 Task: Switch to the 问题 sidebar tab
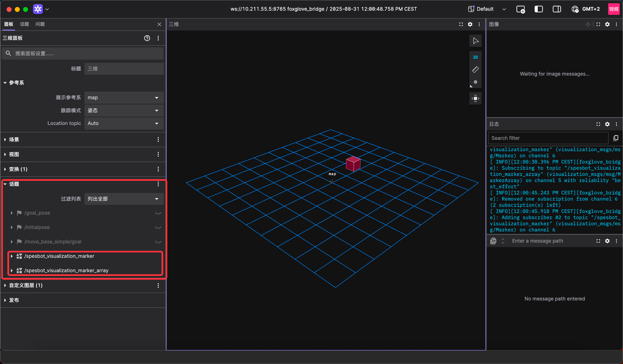(40, 24)
